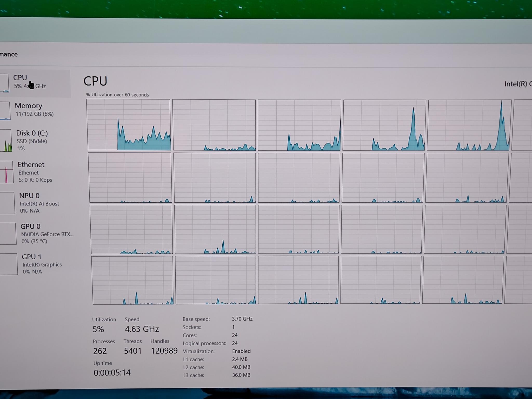Click the Memory usage mini graph
This screenshot has height=399, width=532.
pyautogui.click(x=5, y=111)
